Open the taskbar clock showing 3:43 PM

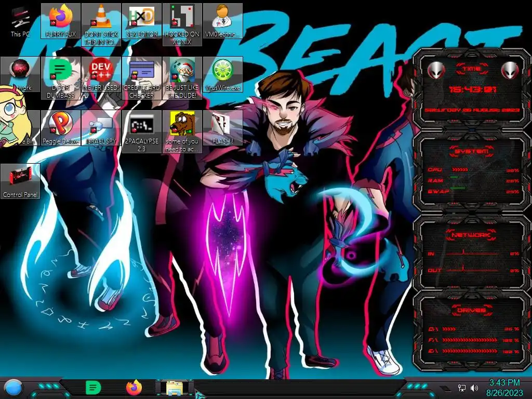504,383
